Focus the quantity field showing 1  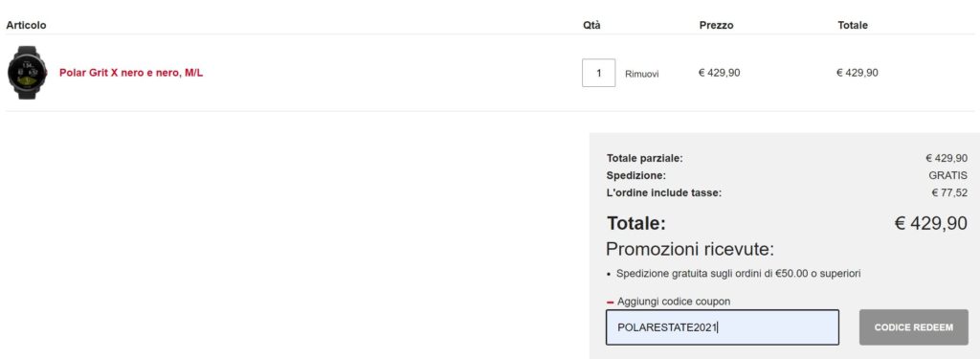coord(599,73)
